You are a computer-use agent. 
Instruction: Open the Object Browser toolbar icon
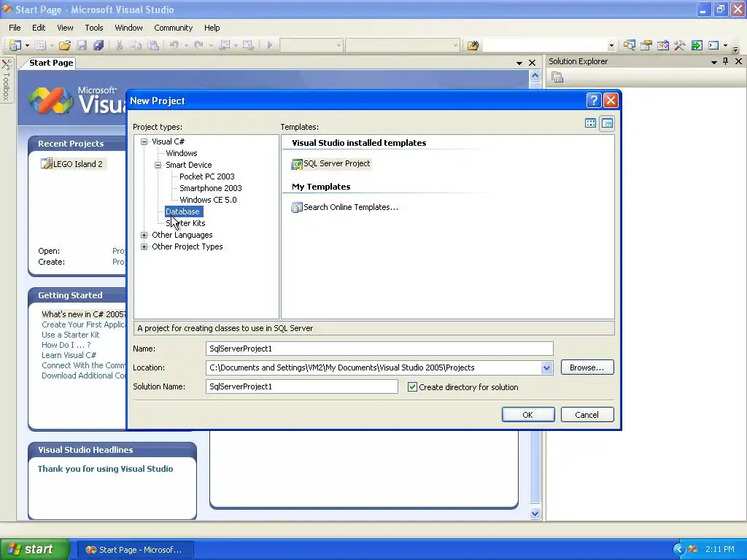662,45
